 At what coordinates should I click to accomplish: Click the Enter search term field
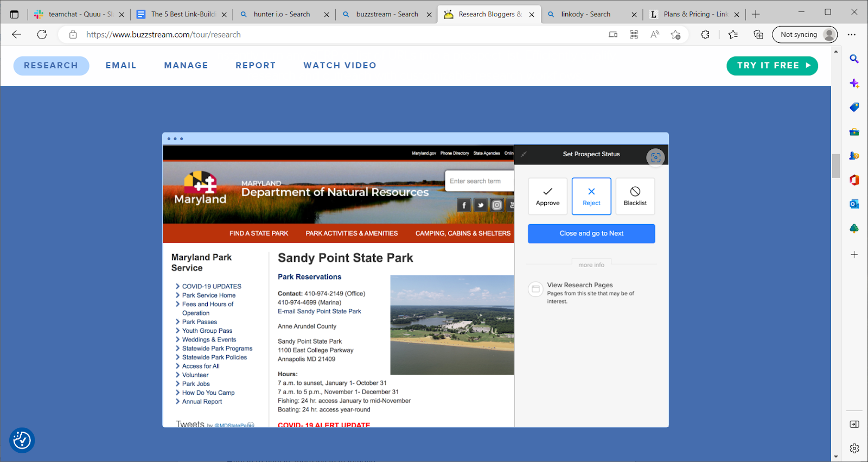(480, 181)
